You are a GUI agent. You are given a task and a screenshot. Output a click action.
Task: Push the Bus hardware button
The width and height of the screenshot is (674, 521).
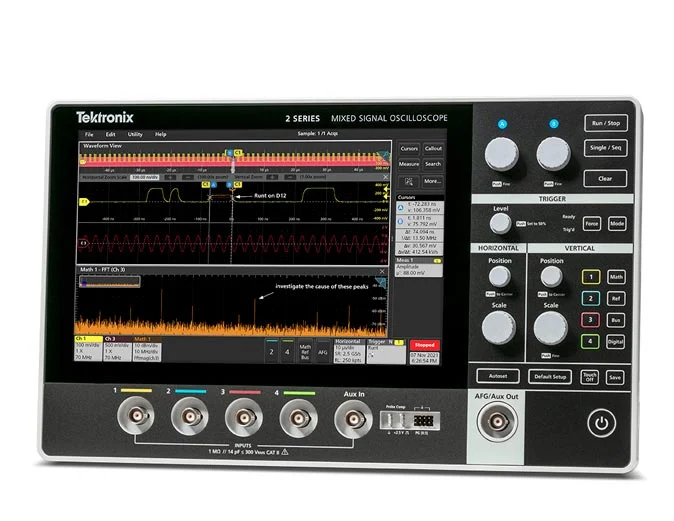[x=616, y=320]
